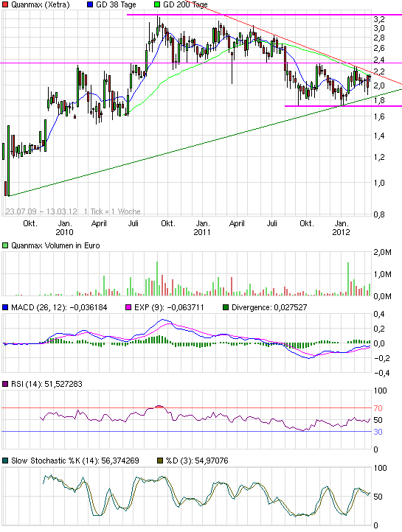Screen dimensions: 402x532
Task: Click the 2,0M volume axis label
Action: click(x=382, y=252)
